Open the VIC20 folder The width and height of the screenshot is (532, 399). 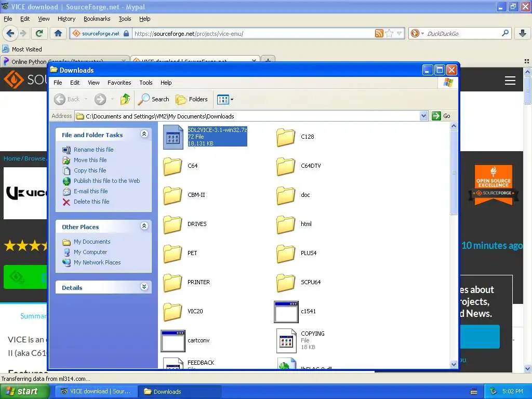[x=172, y=312]
